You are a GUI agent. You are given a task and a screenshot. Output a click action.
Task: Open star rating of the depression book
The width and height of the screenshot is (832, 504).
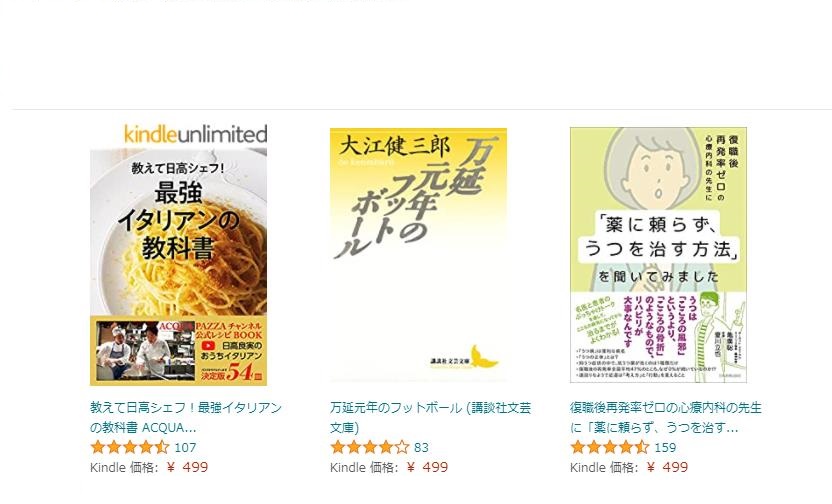point(609,447)
